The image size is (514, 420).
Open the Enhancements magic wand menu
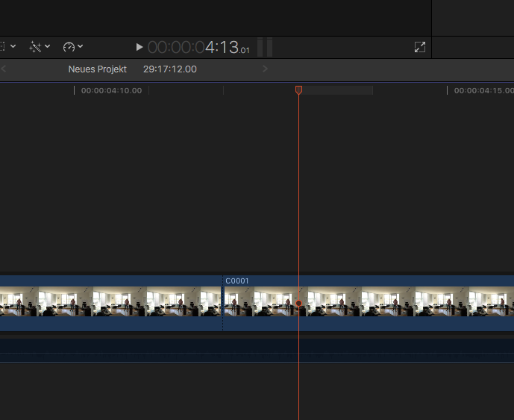(x=35, y=47)
